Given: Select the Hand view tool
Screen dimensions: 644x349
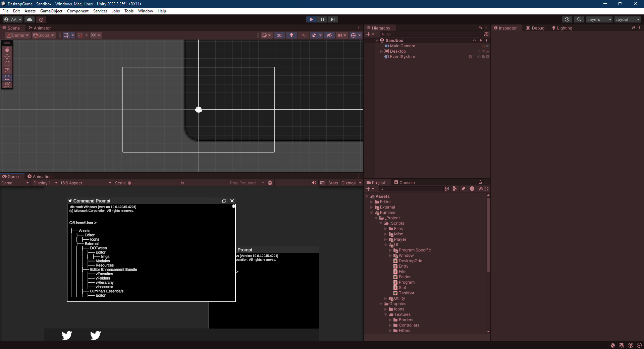Looking at the screenshot, I should point(7,50).
